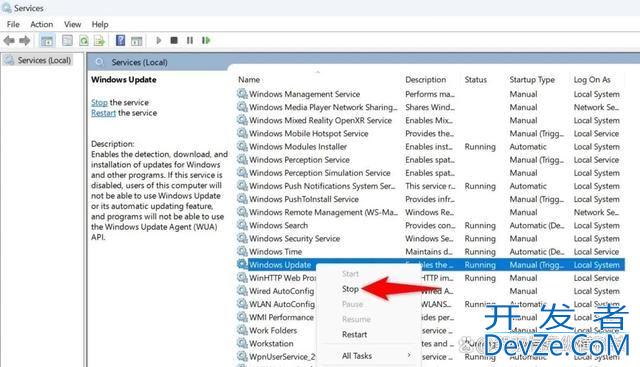Screen dimensions: 640x367
Task: Choose Stop in the context menu
Action: tap(350, 289)
